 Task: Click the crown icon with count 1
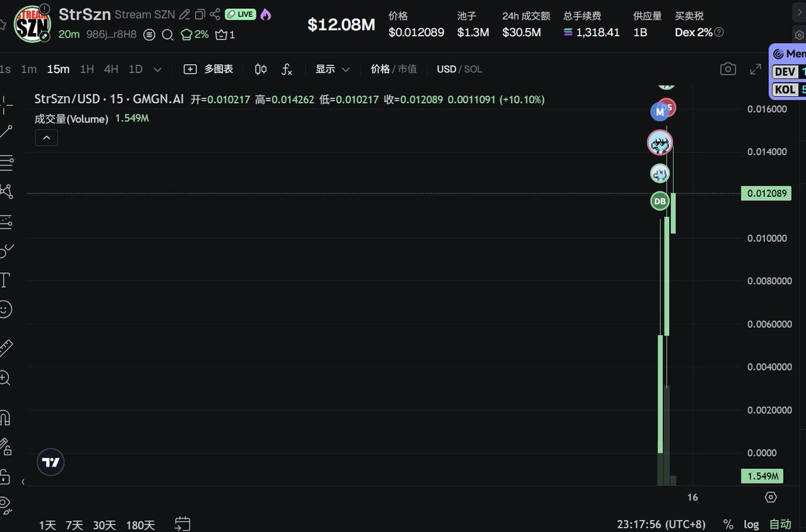coord(225,34)
